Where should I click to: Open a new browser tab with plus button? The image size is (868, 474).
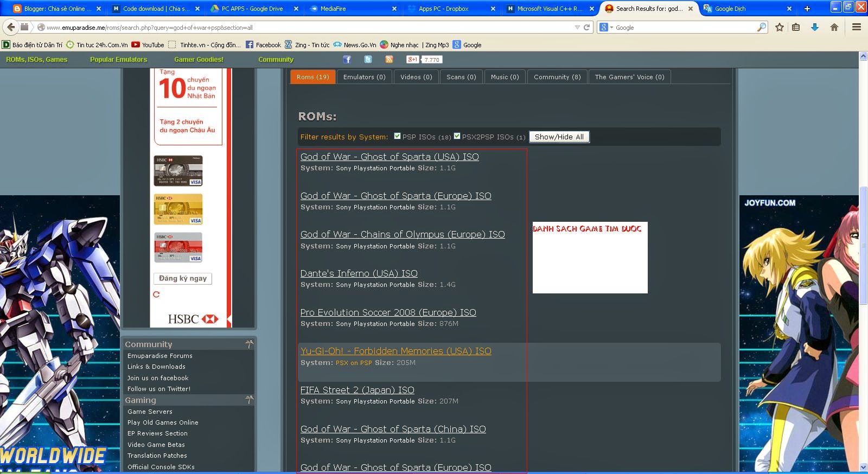coord(807,9)
